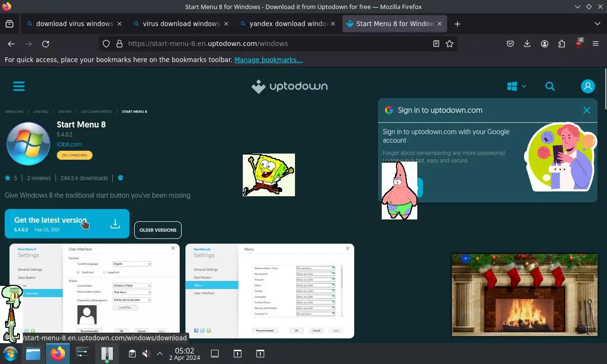Expand the platform selector chevron
This screenshot has width=607, height=364.
(524, 86)
